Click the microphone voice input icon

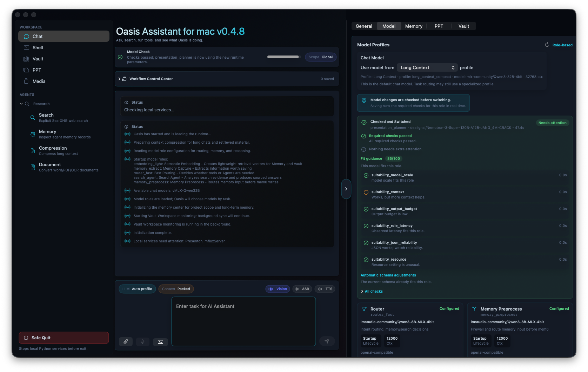[x=142, y=342]
